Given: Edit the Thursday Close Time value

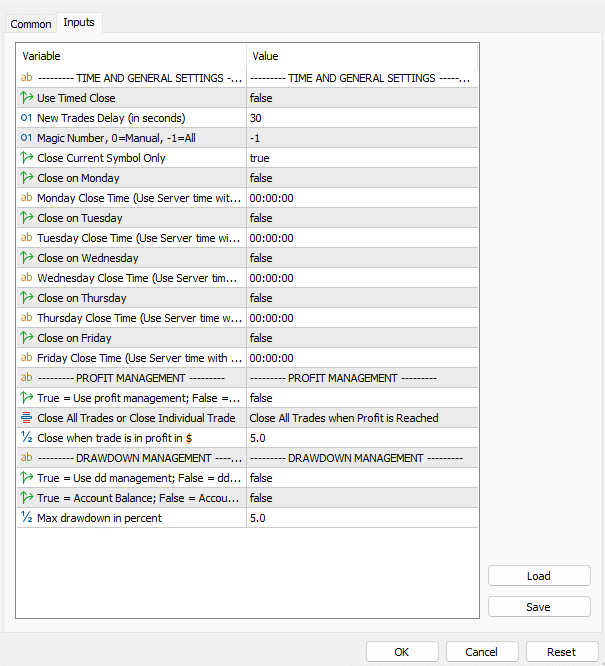Looking at the screenshot, I should coord(362,318).
